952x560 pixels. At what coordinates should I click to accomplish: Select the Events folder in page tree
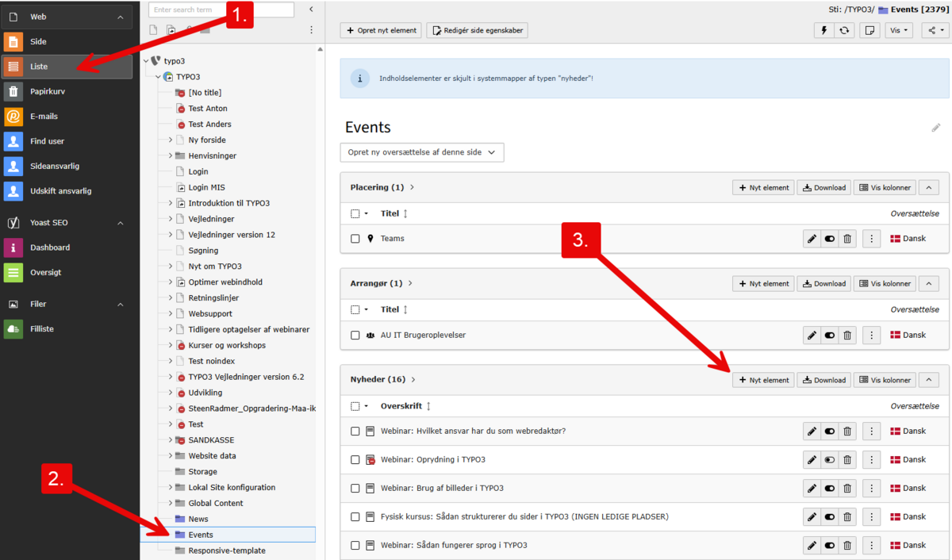coord(201,535)
